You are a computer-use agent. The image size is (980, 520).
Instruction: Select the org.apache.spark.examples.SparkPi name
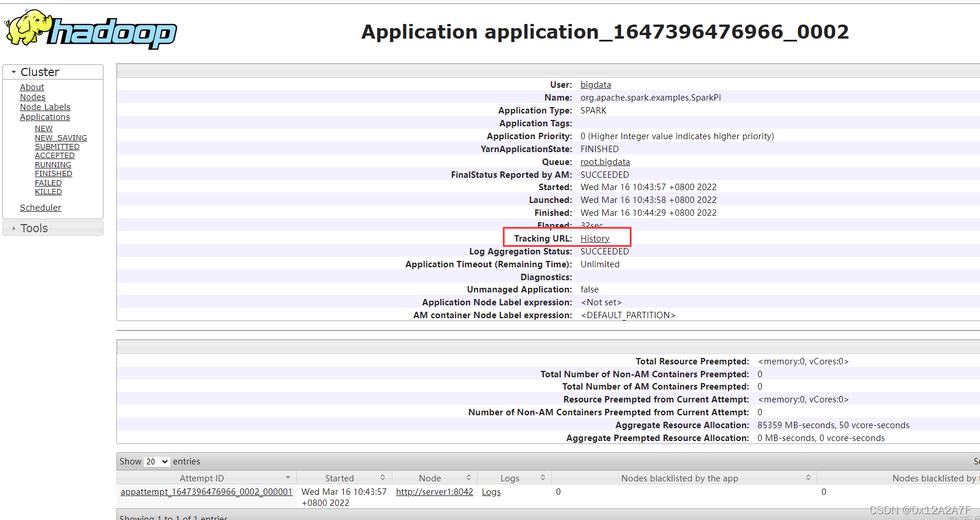coord(650,98)
